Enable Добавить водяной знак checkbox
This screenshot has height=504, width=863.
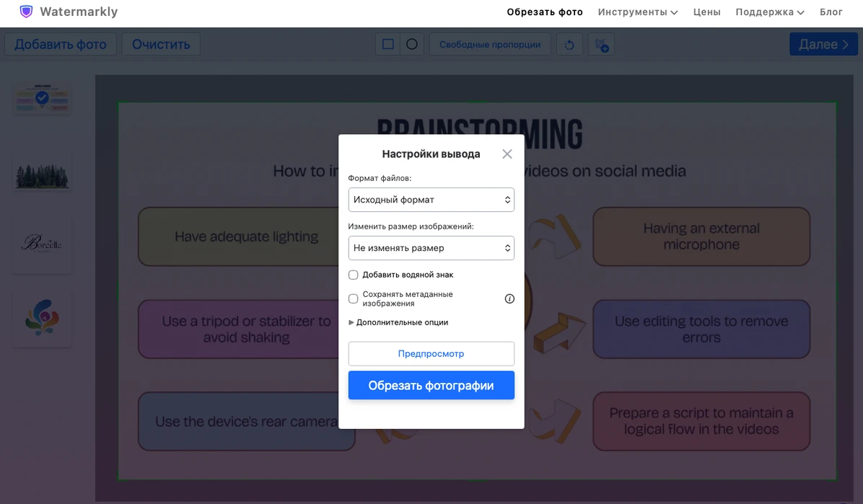[354, 275]
